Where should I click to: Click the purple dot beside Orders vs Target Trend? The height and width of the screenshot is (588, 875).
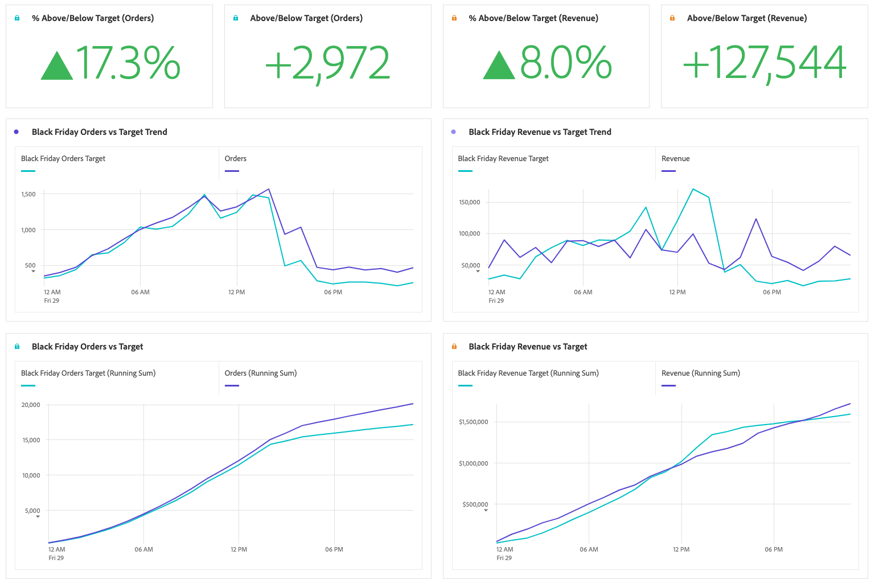pyautogui.click(x=17, y=132)
